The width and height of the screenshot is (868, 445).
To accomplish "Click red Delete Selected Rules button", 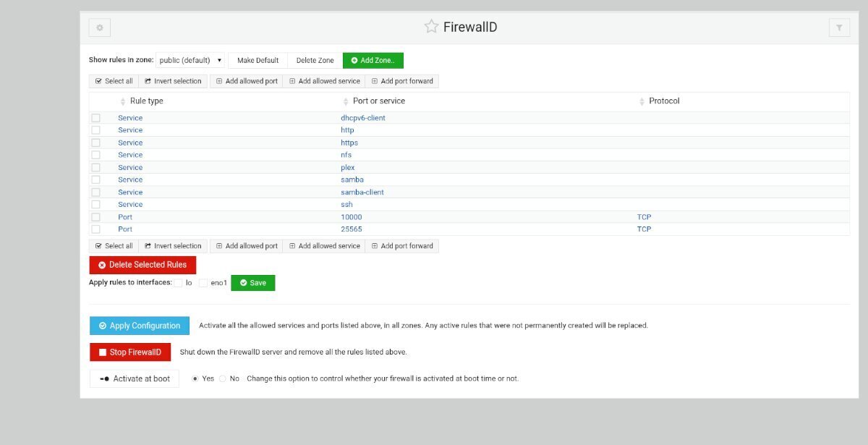I will tap(142, 265).
